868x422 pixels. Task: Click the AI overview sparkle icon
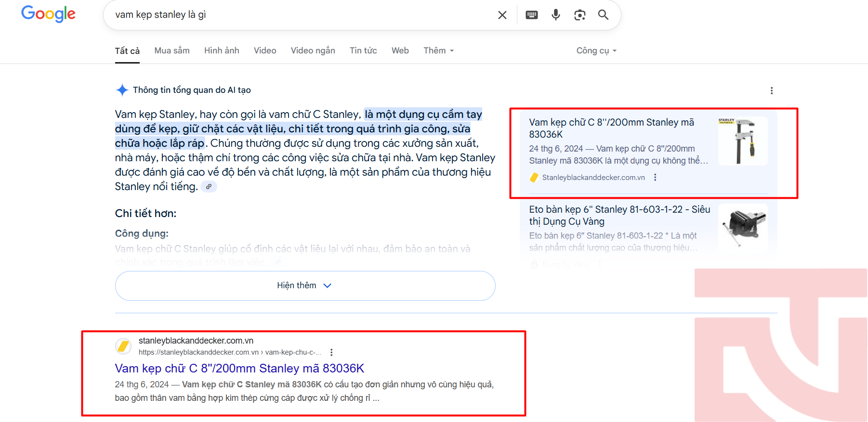click(x=122, y=90)
